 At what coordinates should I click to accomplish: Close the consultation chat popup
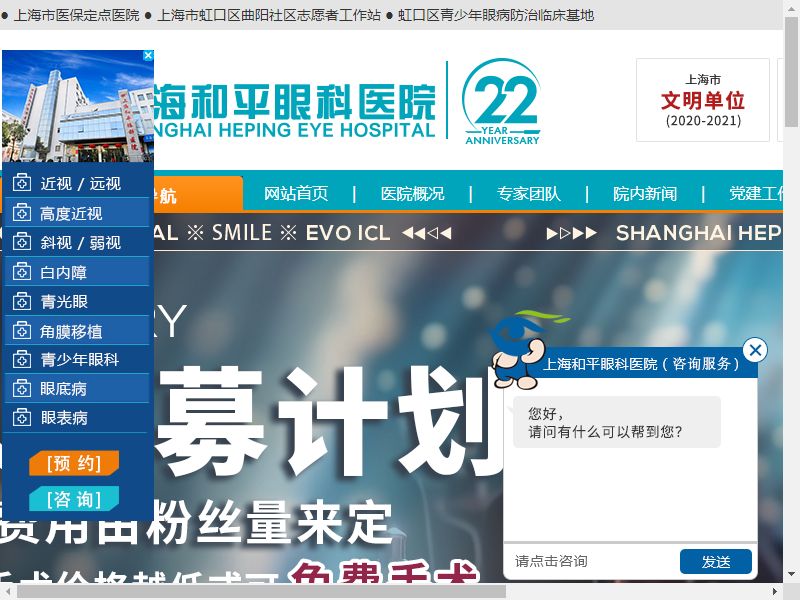coord(755,350)
